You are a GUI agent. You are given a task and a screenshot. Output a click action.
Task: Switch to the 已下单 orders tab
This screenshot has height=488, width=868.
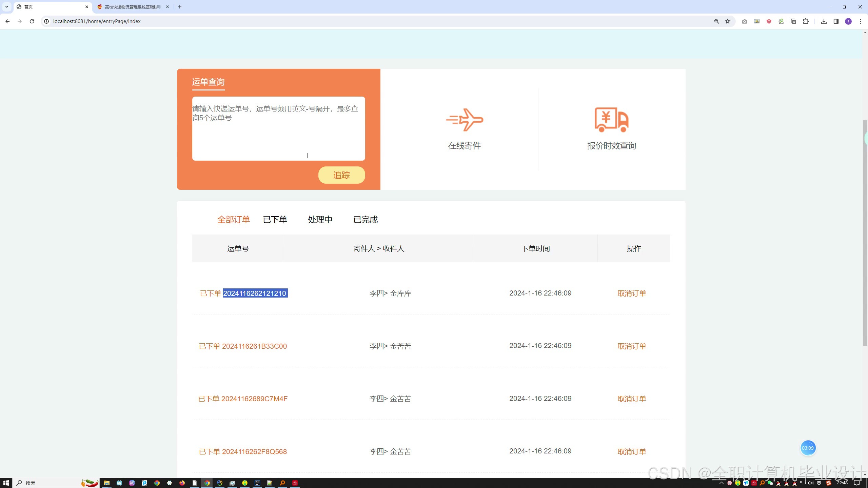click(x=275, y=220)
